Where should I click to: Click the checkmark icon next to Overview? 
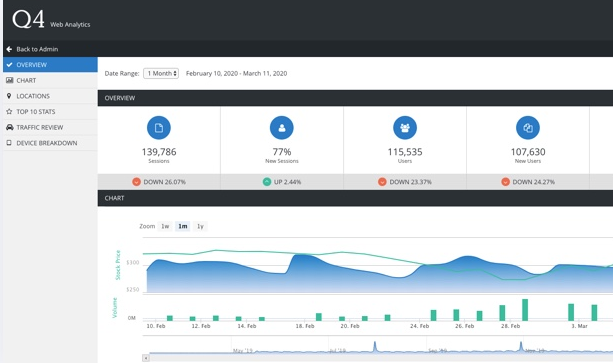[9, 65]
